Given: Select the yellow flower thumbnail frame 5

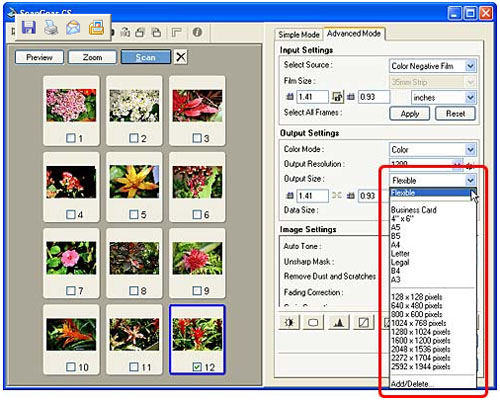Looking at the screenshot, I should point(134,182).
